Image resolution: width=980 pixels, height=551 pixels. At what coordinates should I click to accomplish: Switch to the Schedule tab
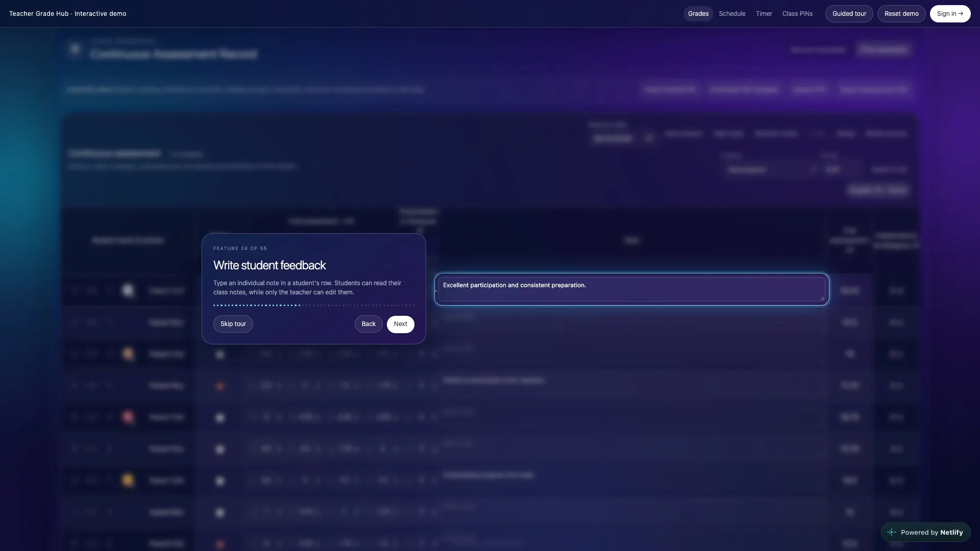[732, 14]
